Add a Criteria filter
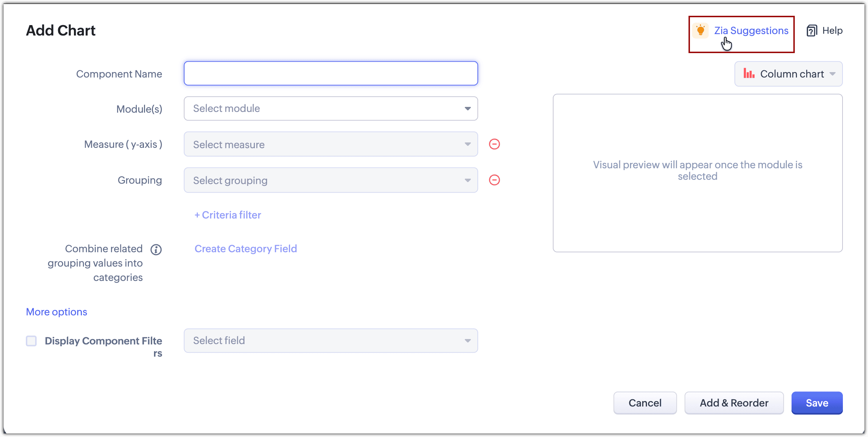 (228, 215)
